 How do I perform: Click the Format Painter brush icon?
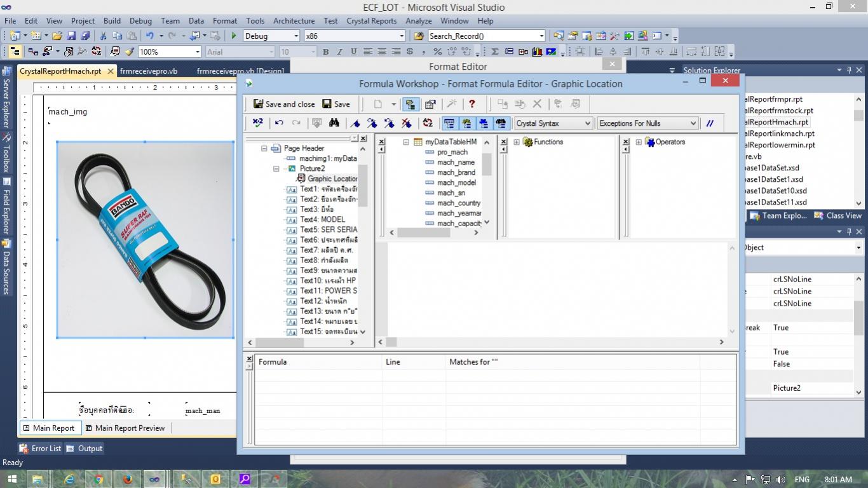coord(130,52)
